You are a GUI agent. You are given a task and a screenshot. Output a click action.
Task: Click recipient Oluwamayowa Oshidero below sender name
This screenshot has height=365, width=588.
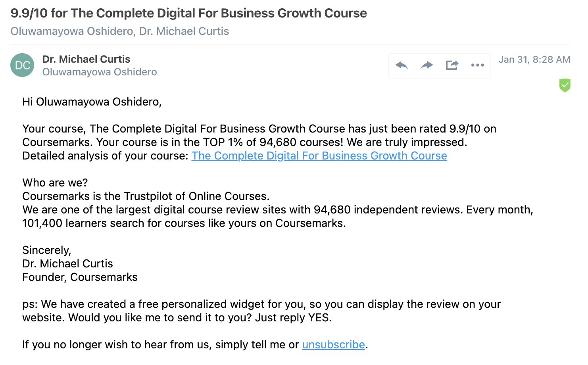coord(100,72)
